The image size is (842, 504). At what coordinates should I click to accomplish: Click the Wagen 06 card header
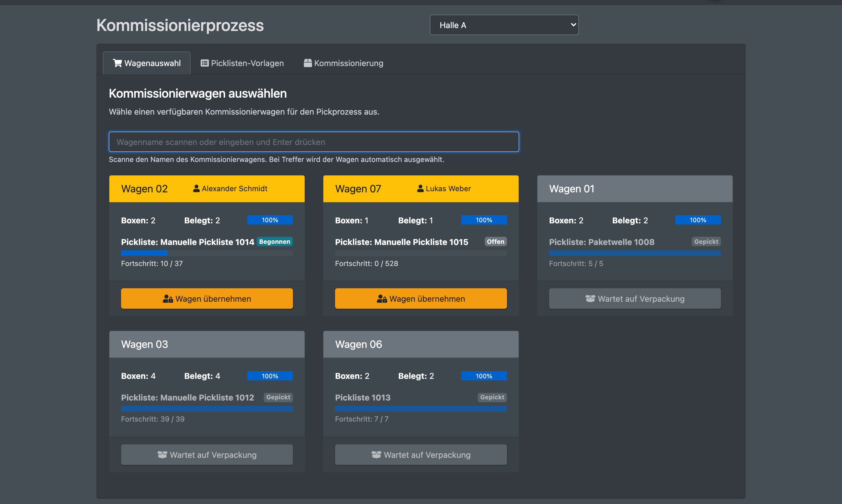(x=421, y=344)
